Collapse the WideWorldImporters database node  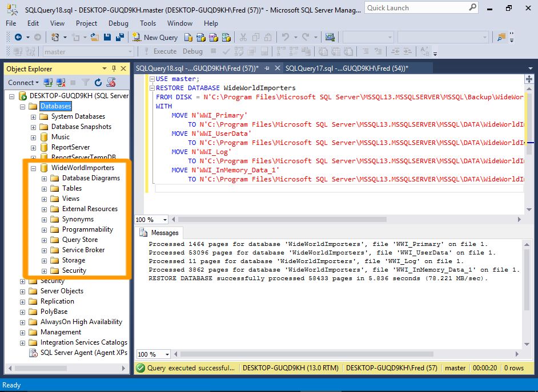[33, 168]
